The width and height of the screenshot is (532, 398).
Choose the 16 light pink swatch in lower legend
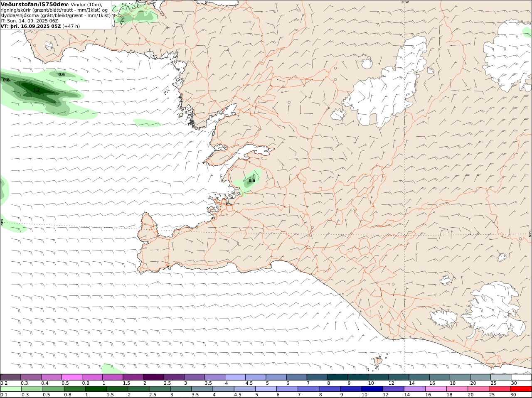click(x=436, y=389)
